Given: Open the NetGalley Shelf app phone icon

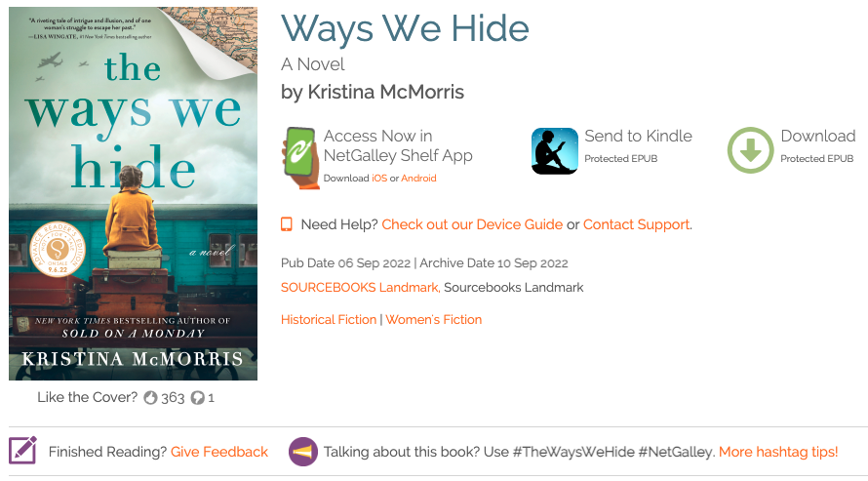Looking at the screenshot, I should (x=300, y=158).
